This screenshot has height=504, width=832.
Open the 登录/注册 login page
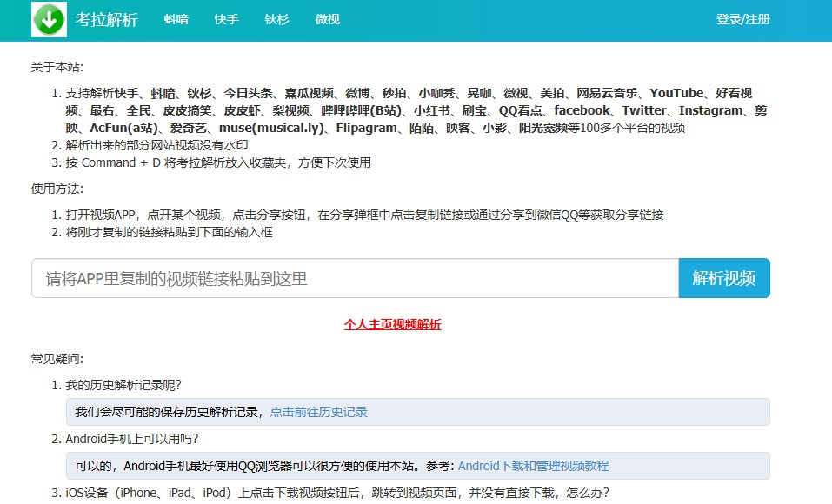tap(742, 20)
